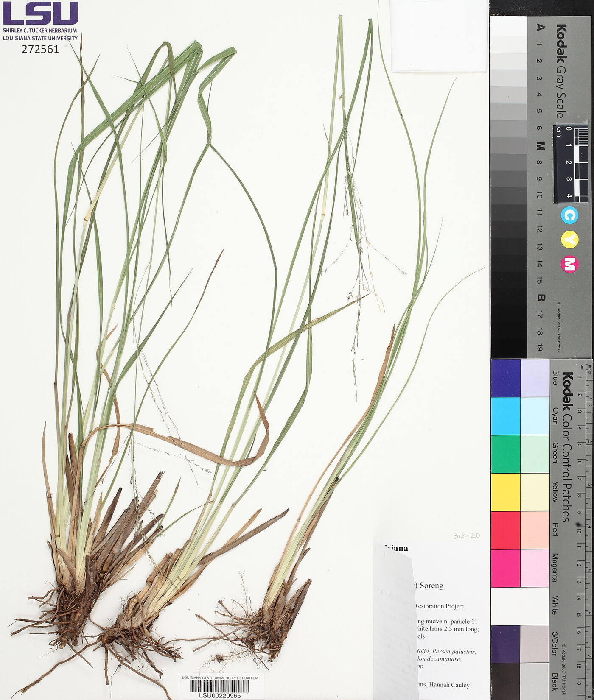Click the black centimeter scale bar
This screenshot has width=594, height=700.
pos(571,164)
